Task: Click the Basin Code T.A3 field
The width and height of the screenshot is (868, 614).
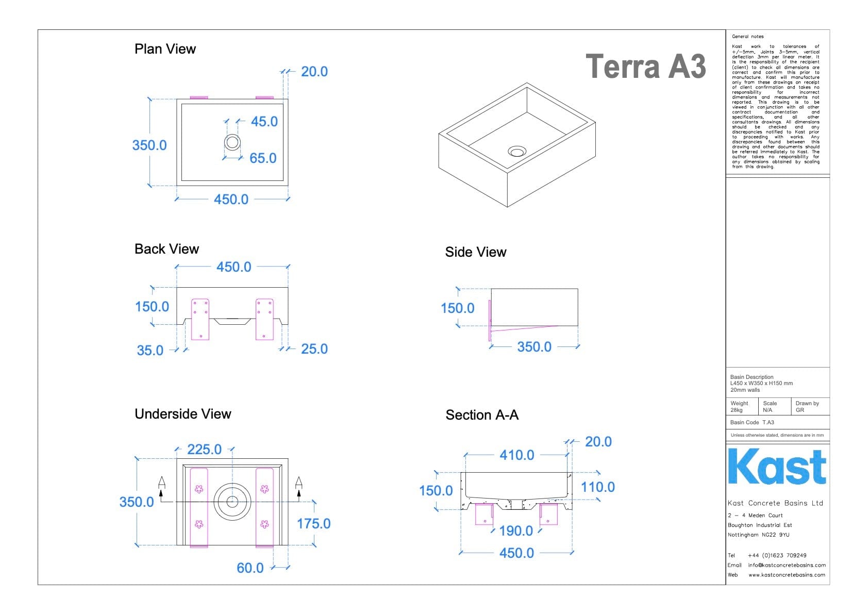Action: (752, 422)
